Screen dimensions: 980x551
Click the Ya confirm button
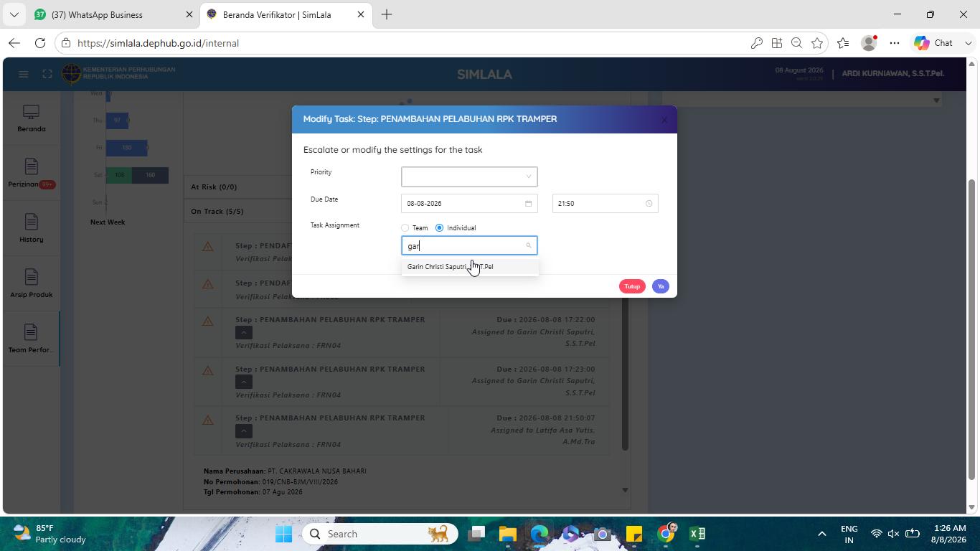tap(661, 286)
